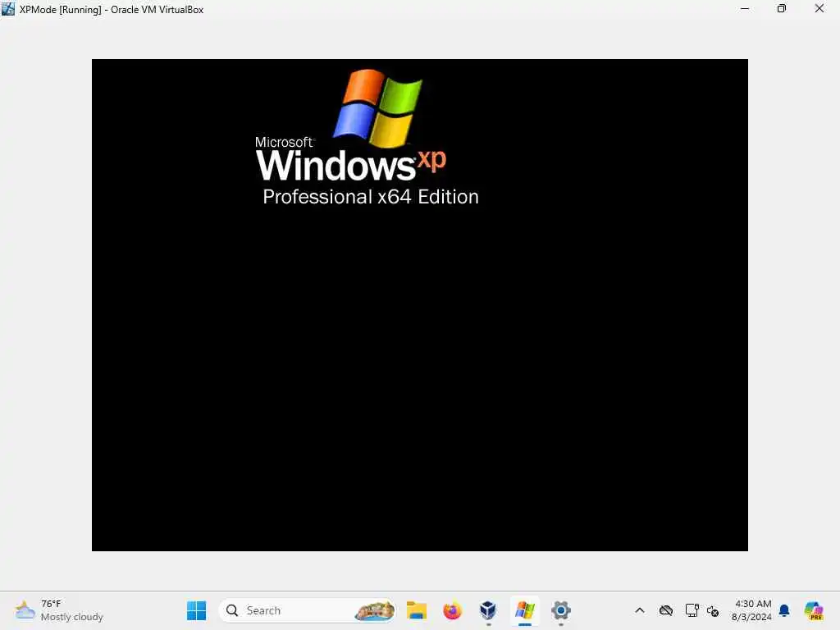This screenshot has width=840, height=630.
Task: Click the muted volume tray icon
Action: tap(713, 610)
